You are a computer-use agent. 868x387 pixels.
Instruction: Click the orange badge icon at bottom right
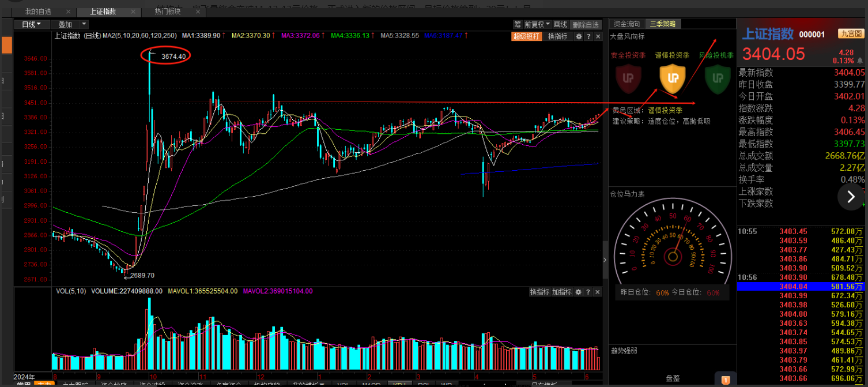[726, 380]
